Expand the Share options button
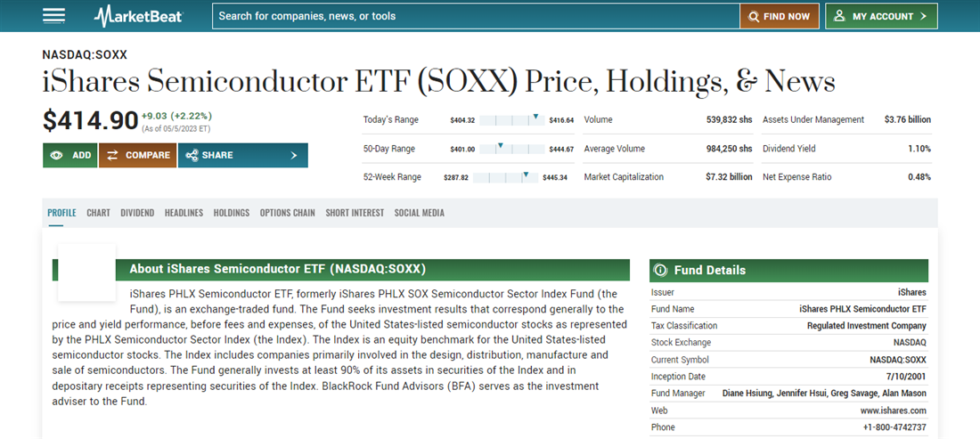The image size is (980, 439). coord(242,155)
